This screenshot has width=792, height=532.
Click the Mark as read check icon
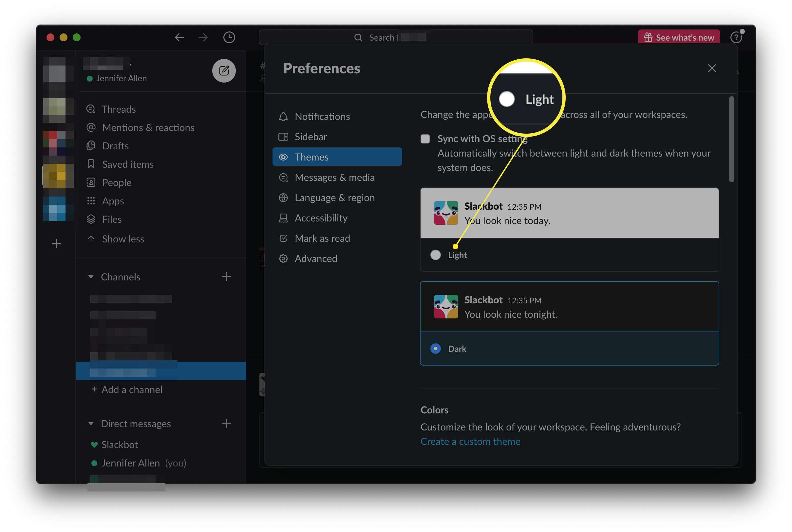point(283,238)
